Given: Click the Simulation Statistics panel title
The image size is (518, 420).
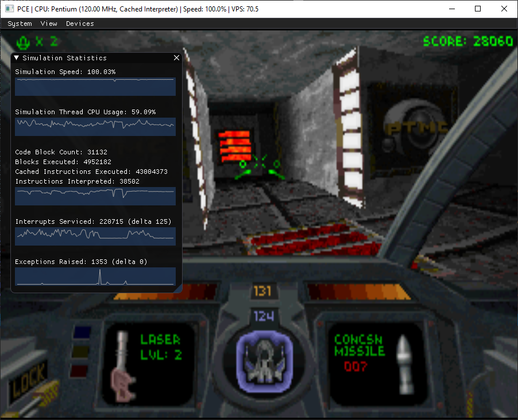Looking at the screenshot, I should [65, 58].
